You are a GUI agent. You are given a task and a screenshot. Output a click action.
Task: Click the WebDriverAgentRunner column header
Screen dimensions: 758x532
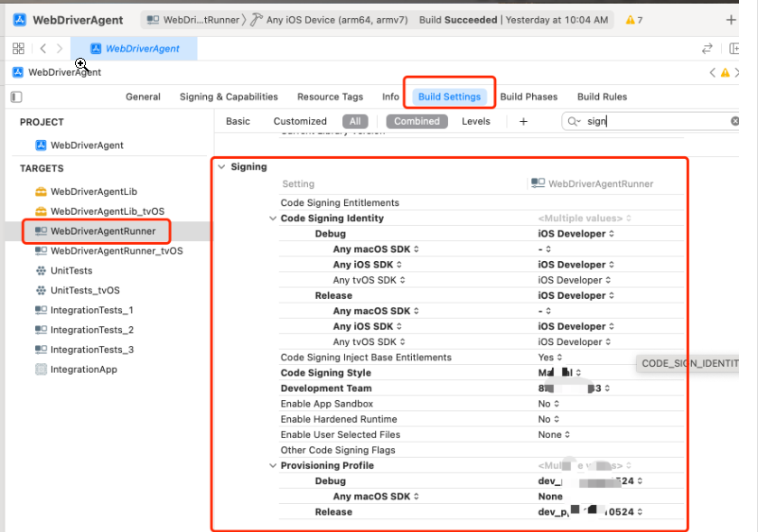[592, 183]
